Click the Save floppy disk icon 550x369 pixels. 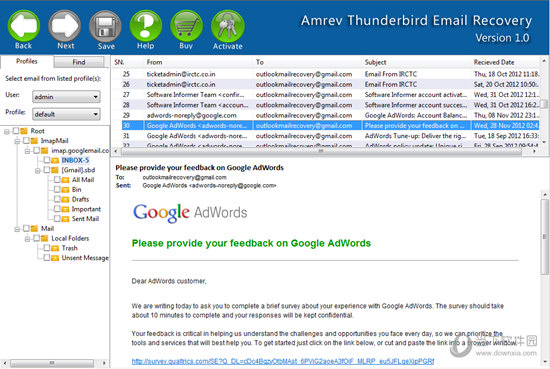pos(105,27)
